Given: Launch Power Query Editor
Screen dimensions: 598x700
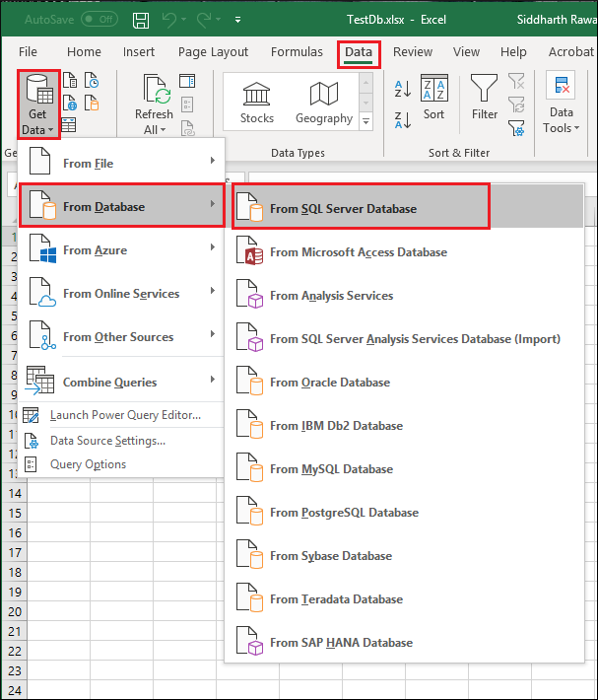Looking at the screenshot, I should pyautogui.click(x=122, y=415).
